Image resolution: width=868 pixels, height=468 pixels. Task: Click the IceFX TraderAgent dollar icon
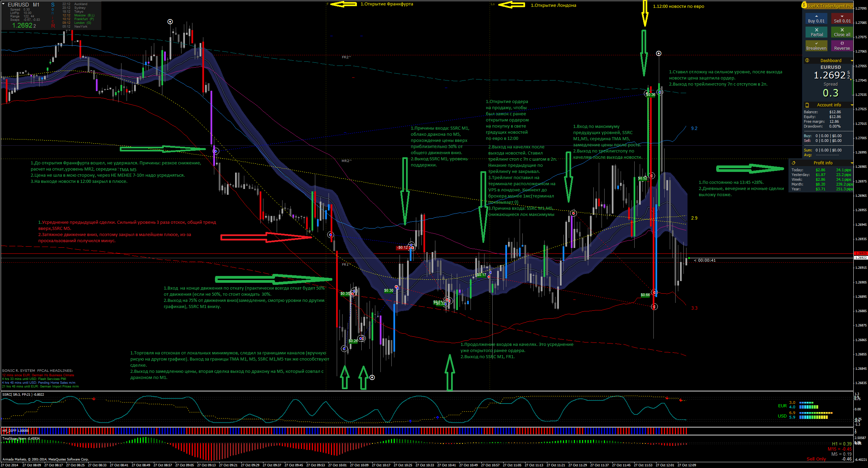pyautogui.click(x=804, y=5)
